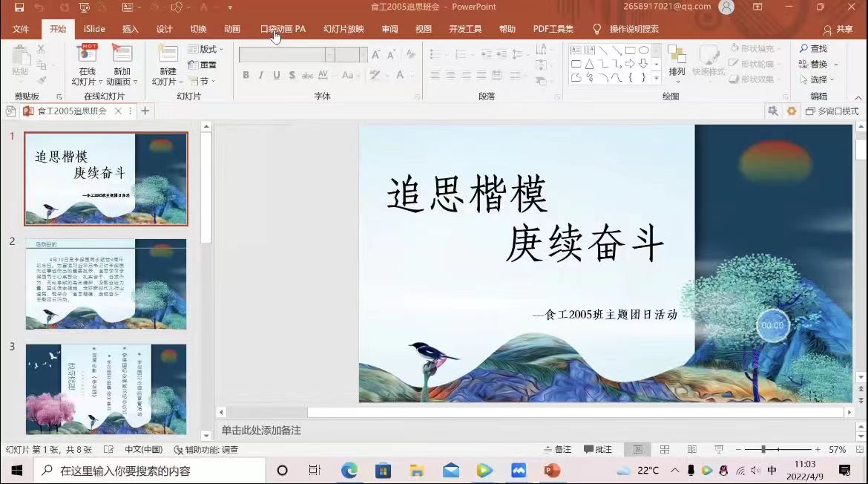Collapse the ribbon with chevron
The image size is (868, 484).
tap(858, 97)
